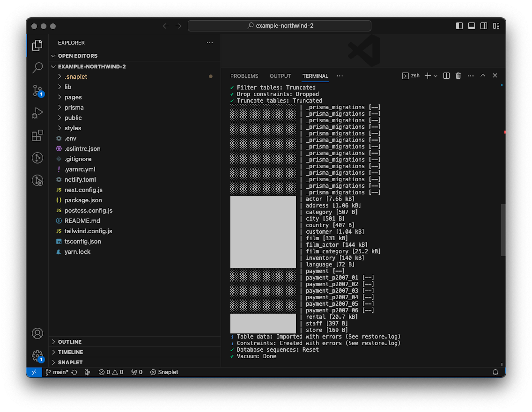
Task: Open notifications bell icon
Action: pyautogui.click(x=495, y=372)
